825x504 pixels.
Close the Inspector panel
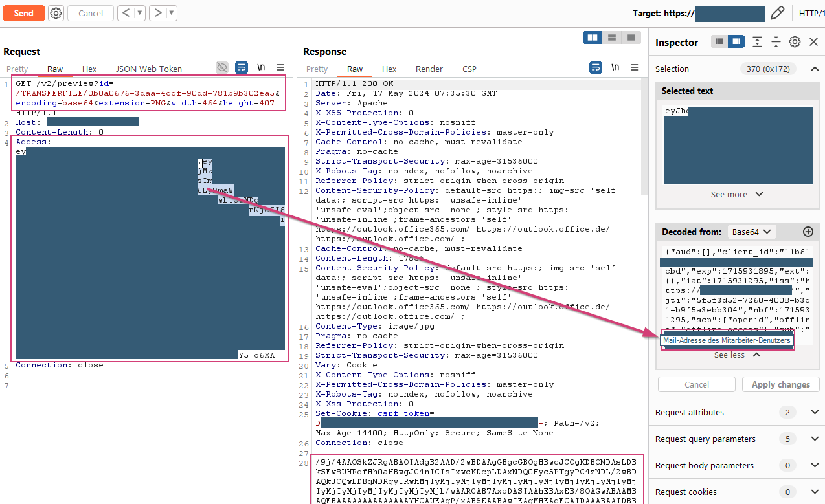pos(814,42)
